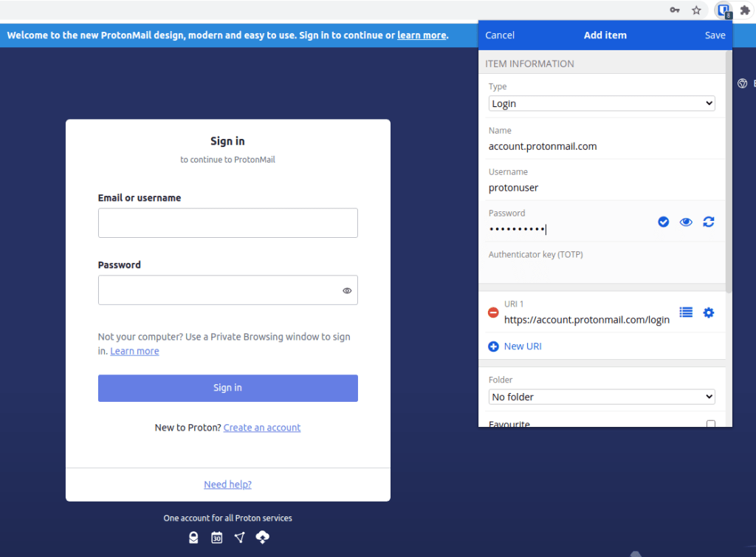Click the Add item panel title
The height and width of the screenshot is (557, 756).
[605, 35]
